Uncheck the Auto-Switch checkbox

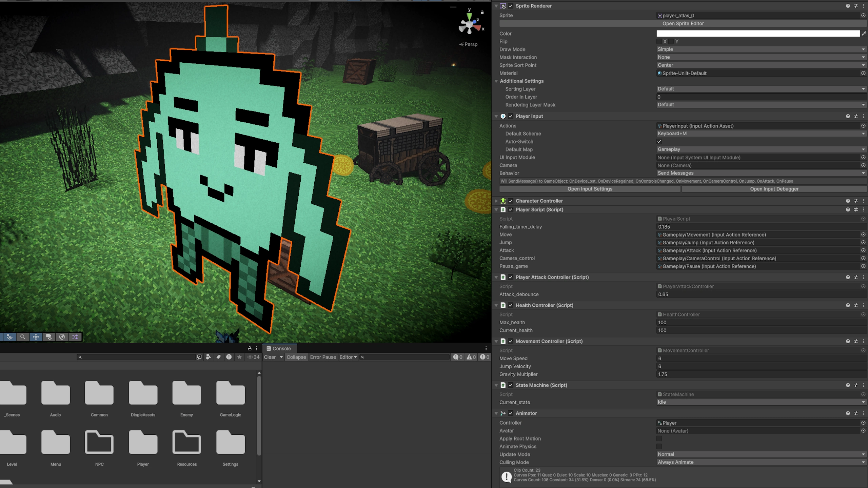pos(659,142)
